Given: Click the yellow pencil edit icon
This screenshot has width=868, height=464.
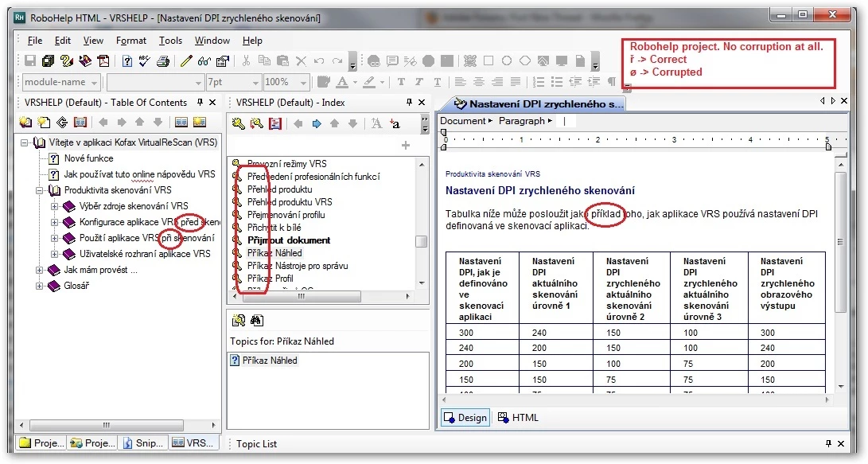Looking at the screenshot, I should 186,61.
